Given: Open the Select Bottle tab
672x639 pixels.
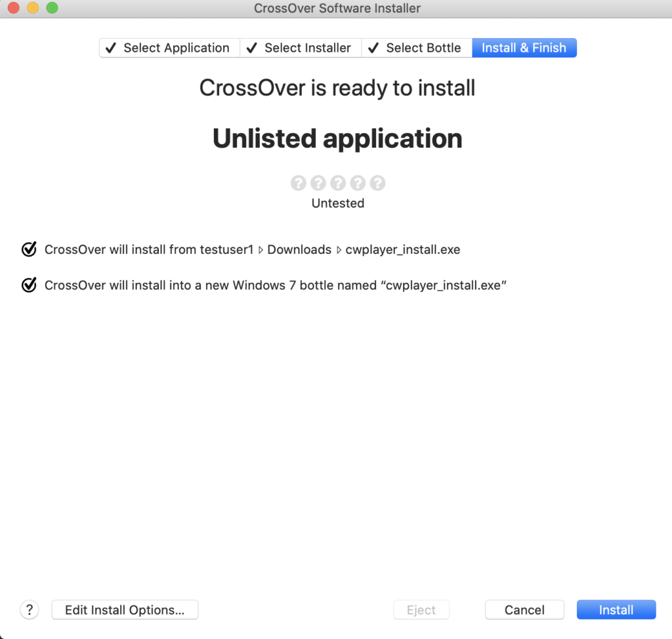Looking at the screenshot, I should coord(416,48).
